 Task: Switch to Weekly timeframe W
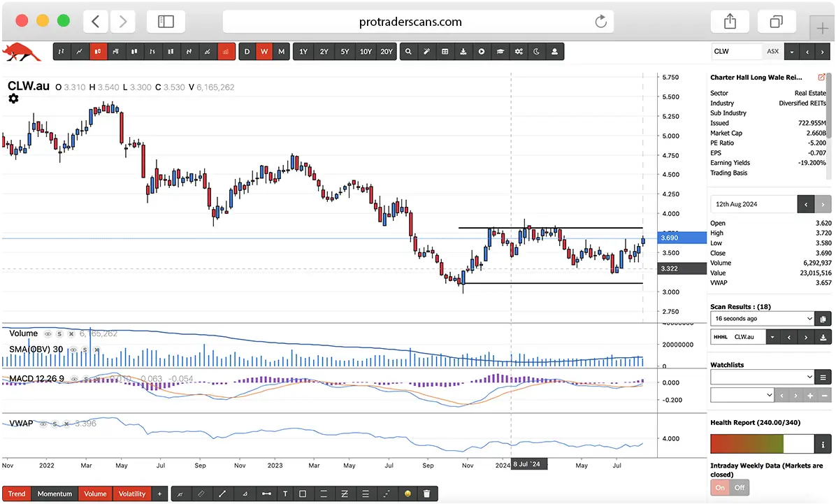click(264, 52)
